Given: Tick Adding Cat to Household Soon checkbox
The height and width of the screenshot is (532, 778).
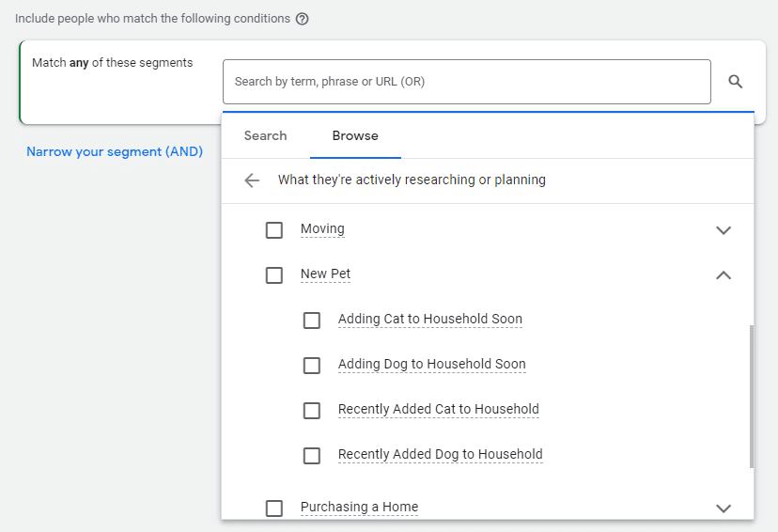Looking at the screenshot, I should coord(312,321).
